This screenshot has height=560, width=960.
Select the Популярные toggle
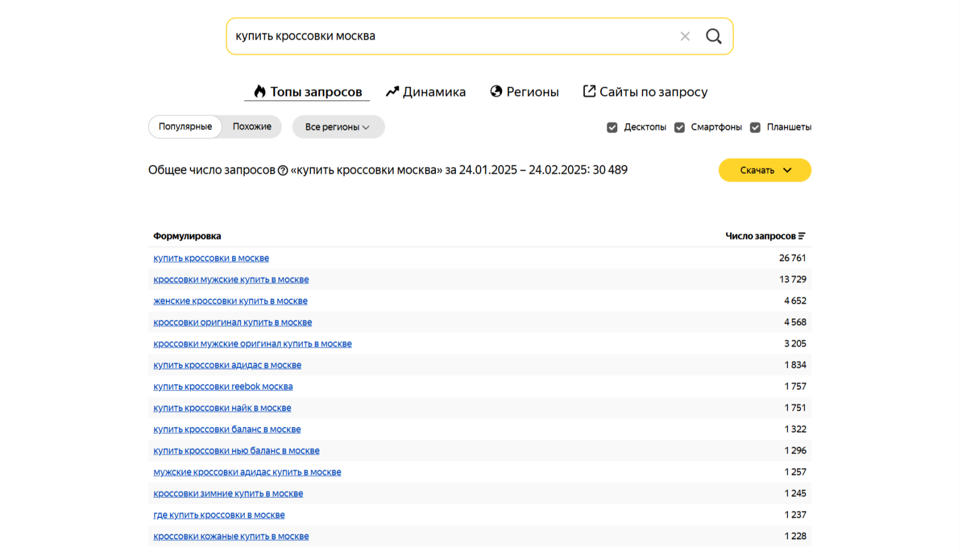pyautogui.click(x=185, y=127)
